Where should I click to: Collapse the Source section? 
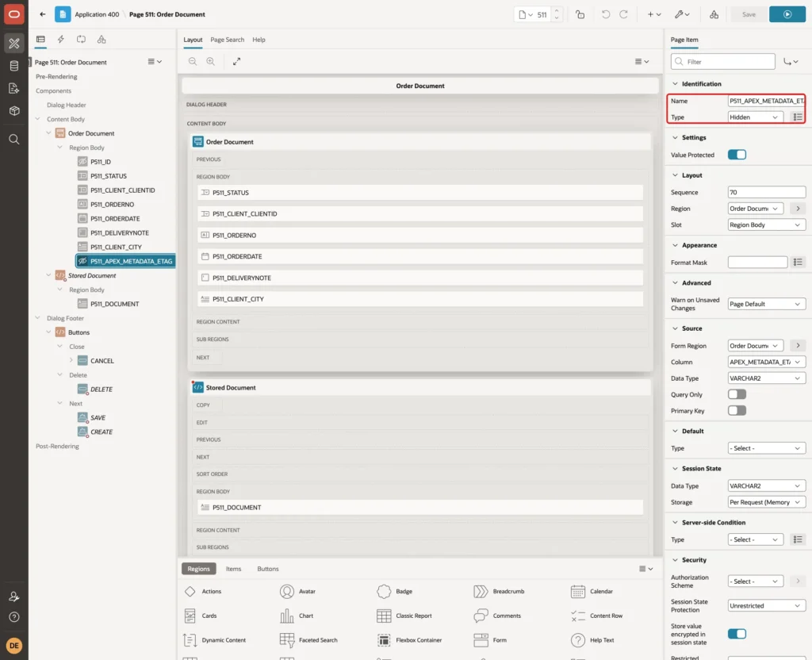675,328
